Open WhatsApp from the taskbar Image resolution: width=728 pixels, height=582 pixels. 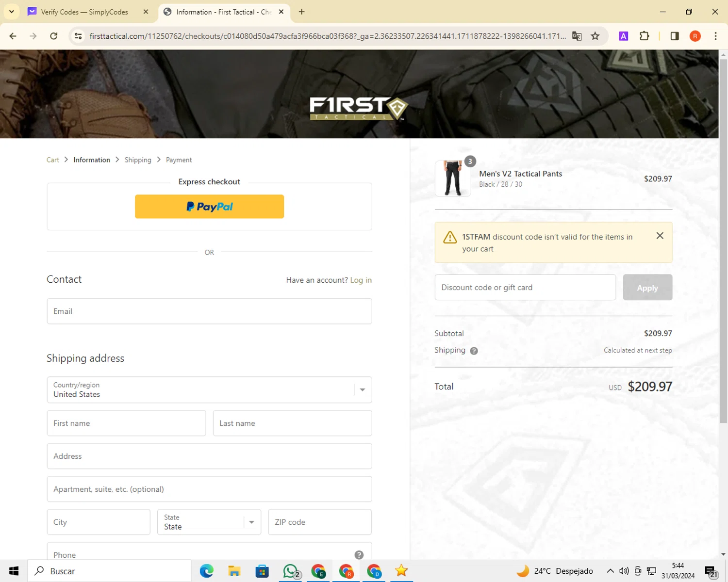[x=291, y=571]
